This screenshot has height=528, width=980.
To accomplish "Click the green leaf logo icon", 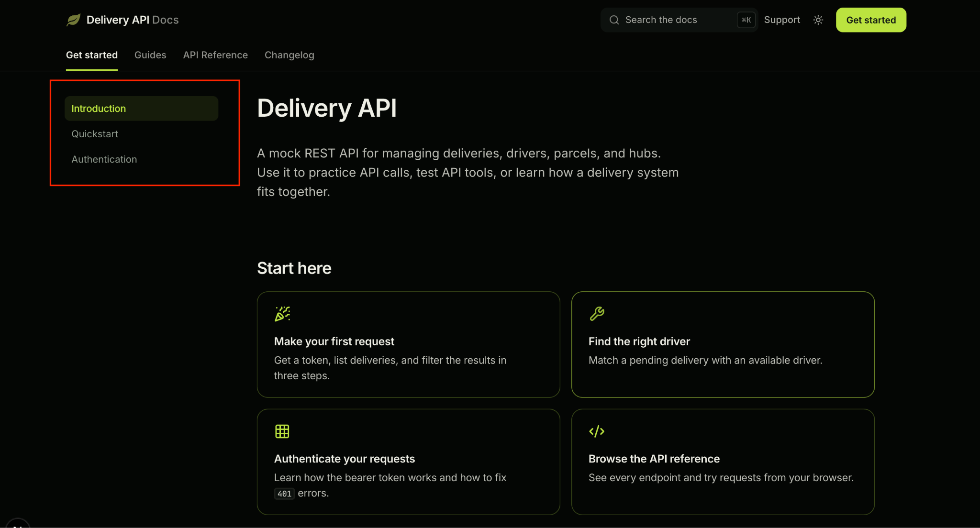I will (x=73, y=20).
